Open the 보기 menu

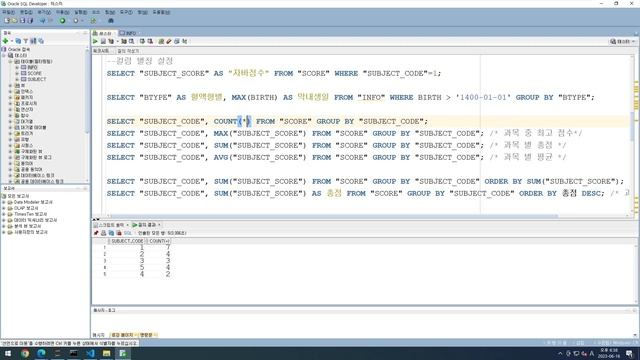coord(44,12)
